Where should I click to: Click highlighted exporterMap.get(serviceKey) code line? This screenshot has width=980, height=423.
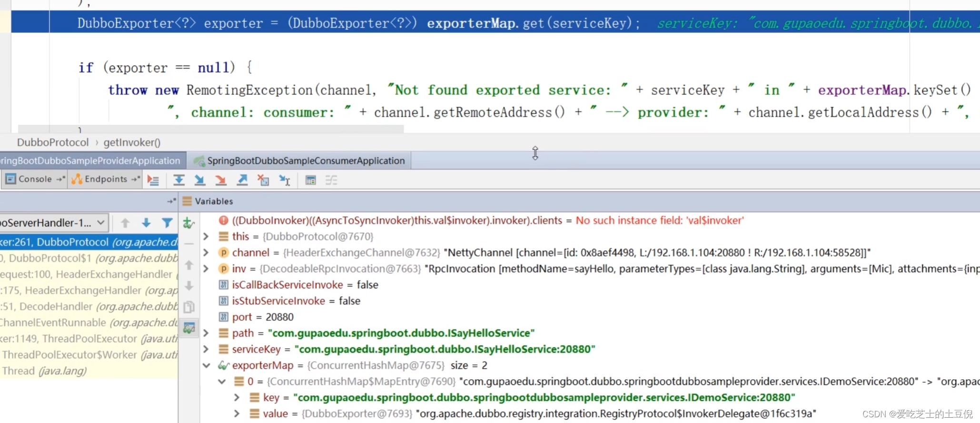(x=495, y=23)
